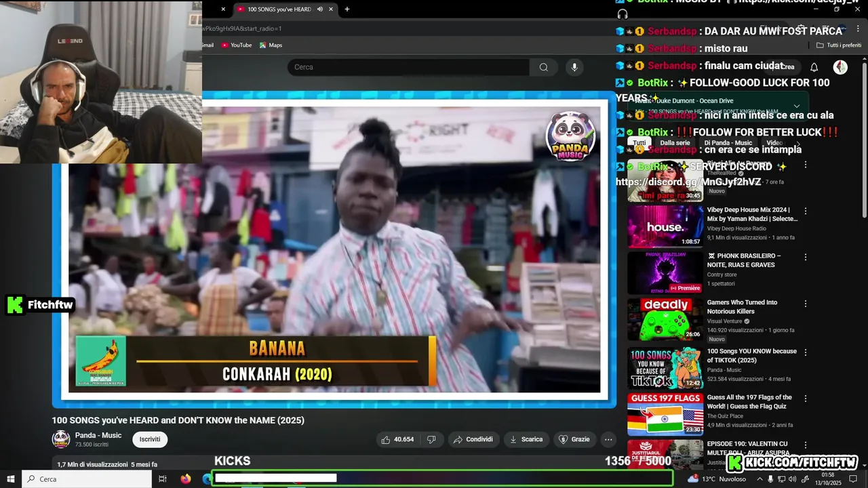Open the deadly green controller thumbnail

[x=665, y=319]
